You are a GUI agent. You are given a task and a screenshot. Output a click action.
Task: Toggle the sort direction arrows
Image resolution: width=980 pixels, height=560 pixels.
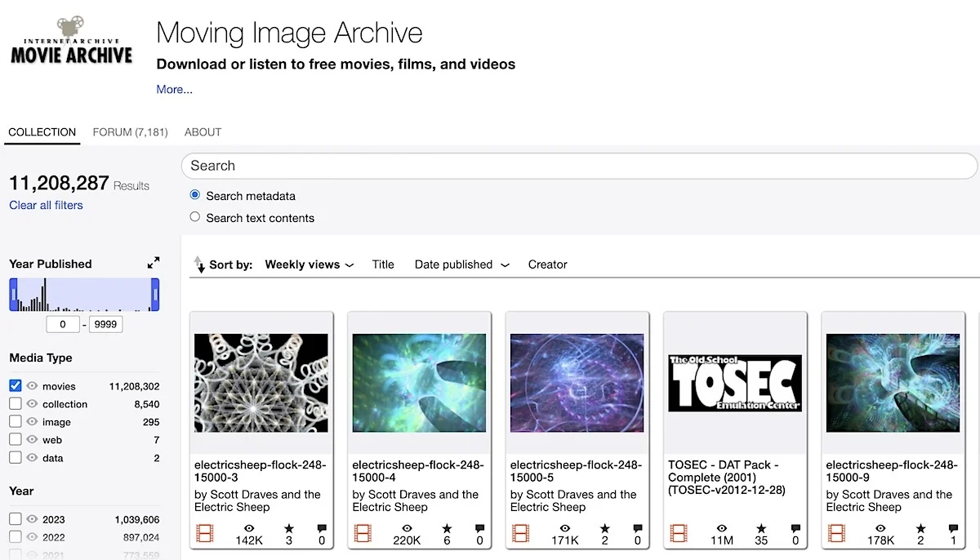point(198,264)
